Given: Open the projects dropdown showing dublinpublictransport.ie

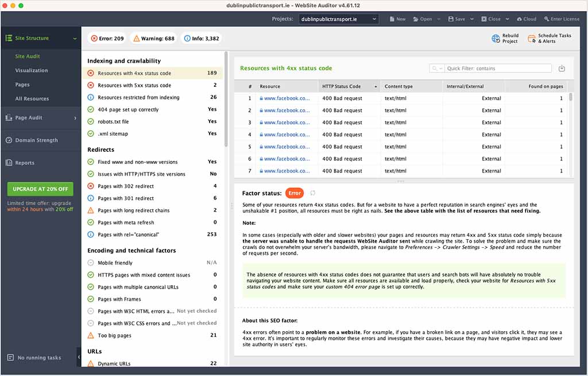Looking at the screenshot, I should tap(338, 18).
